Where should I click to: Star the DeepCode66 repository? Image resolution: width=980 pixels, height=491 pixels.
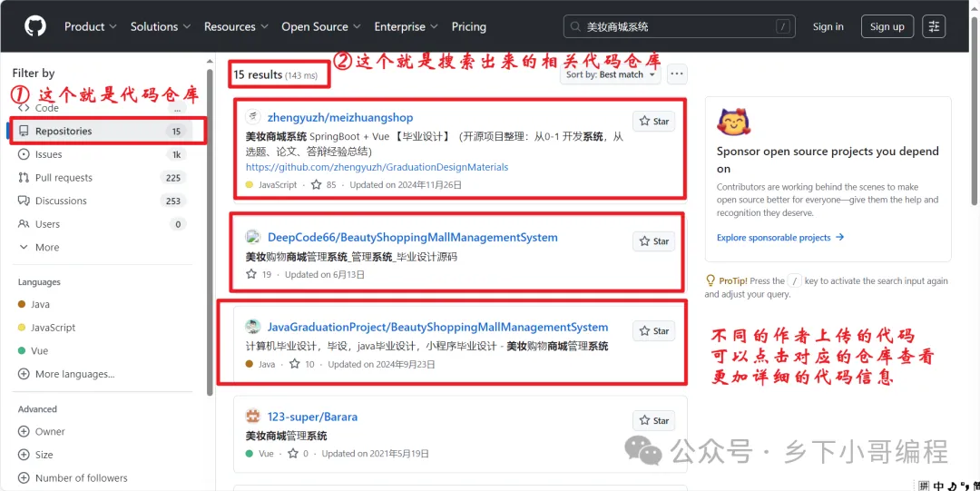(x=653, y=241)
